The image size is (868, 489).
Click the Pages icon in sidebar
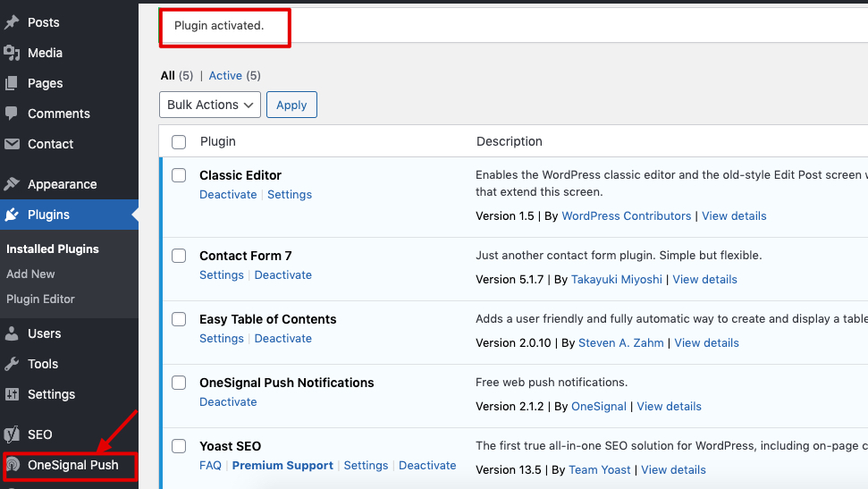click(12, 83)
